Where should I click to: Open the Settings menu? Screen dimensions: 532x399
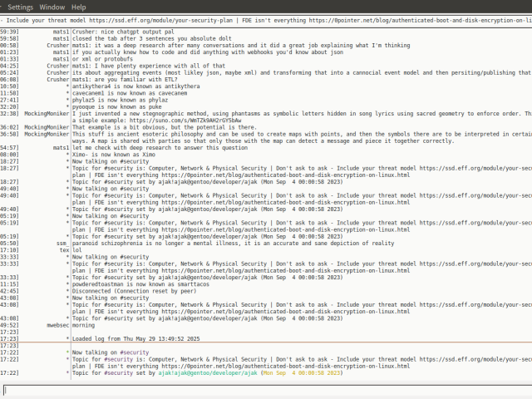pos(20,7)
